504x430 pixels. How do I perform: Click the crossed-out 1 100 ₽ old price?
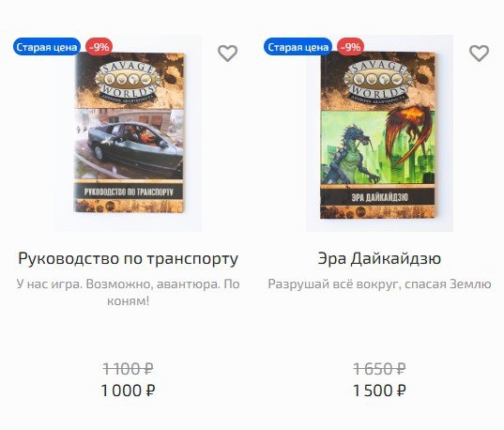tap(128, 369)
